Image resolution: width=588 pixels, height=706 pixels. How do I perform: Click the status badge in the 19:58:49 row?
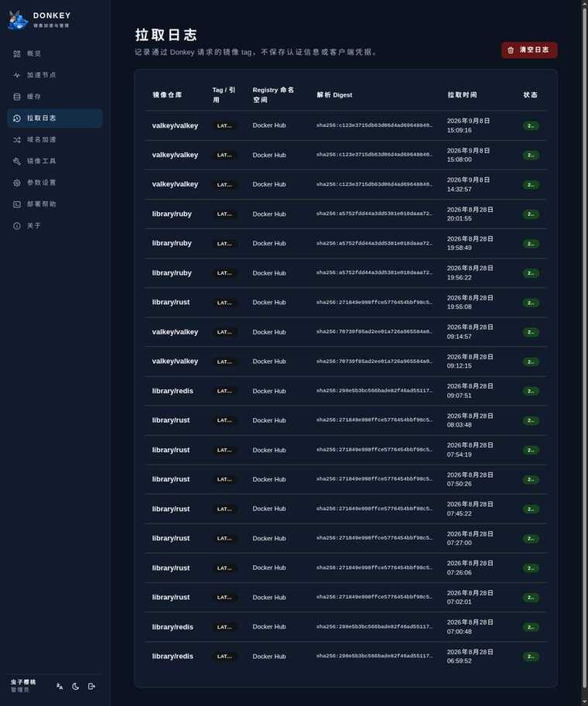click(x=531, y=244)
